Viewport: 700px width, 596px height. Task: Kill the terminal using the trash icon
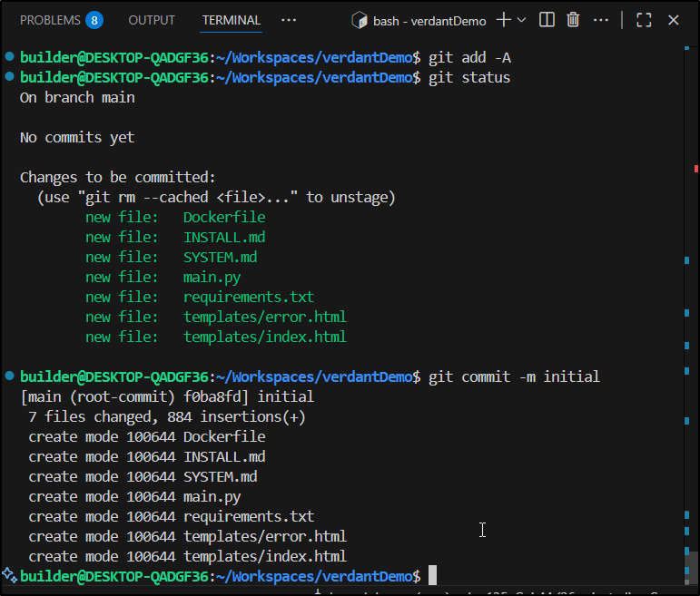pyautogui.click(x=573, y=20)
